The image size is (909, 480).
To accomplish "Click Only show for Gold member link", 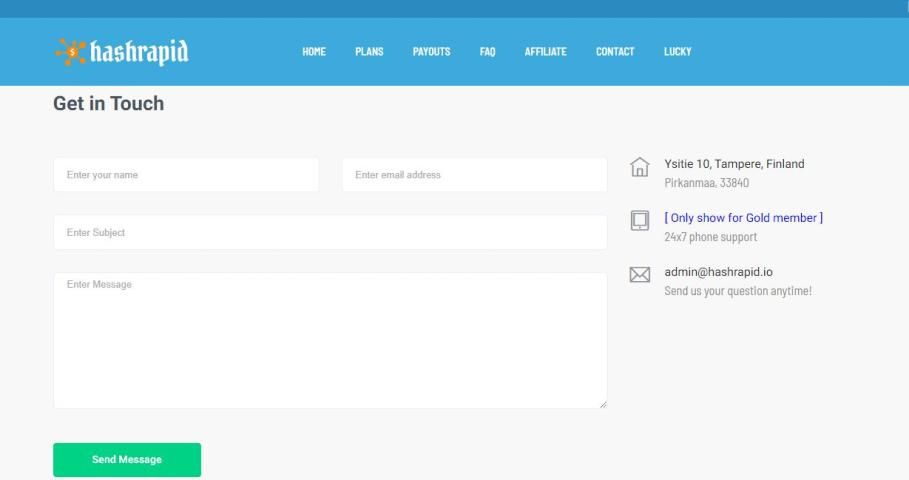I will 743,218.
